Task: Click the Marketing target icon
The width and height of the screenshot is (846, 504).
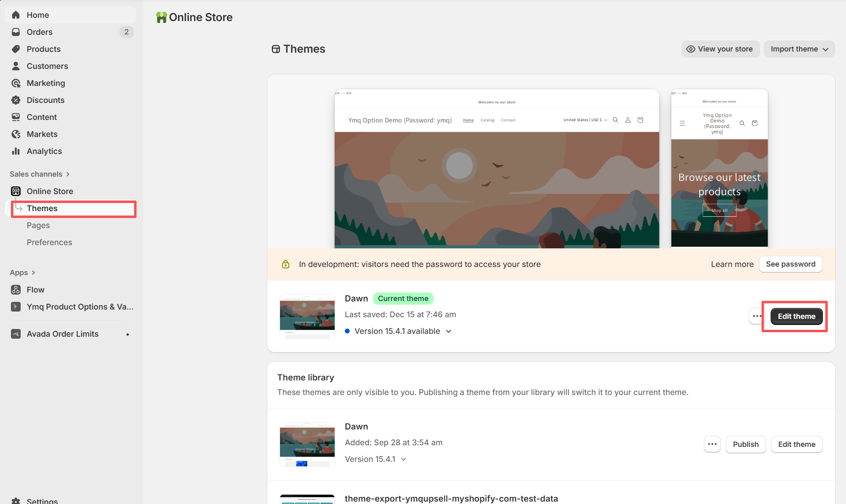Action: 16,83
